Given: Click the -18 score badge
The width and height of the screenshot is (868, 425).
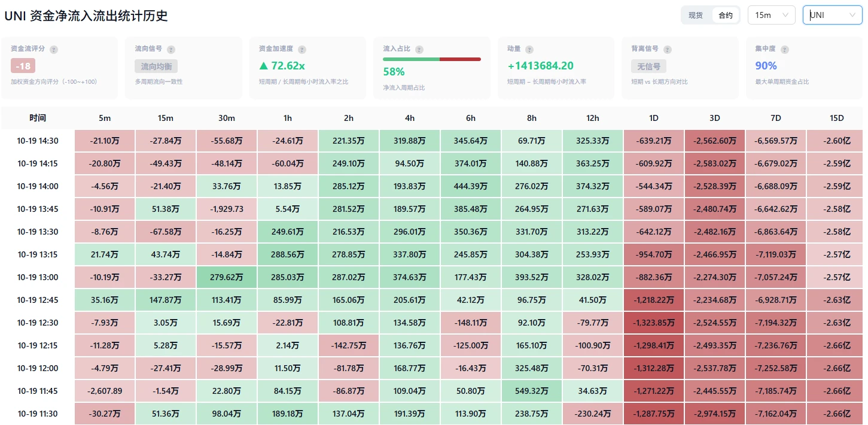Looking at the screenshot, I should click(23, 66).
